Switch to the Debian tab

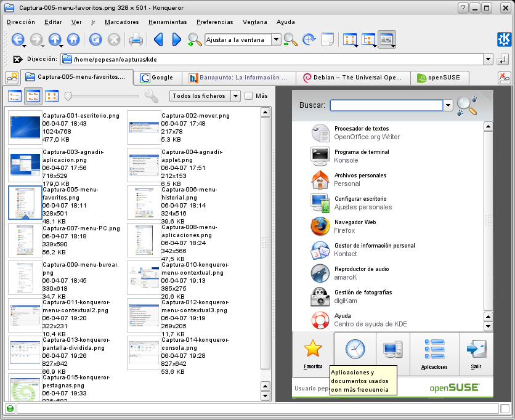pos(353,78)
